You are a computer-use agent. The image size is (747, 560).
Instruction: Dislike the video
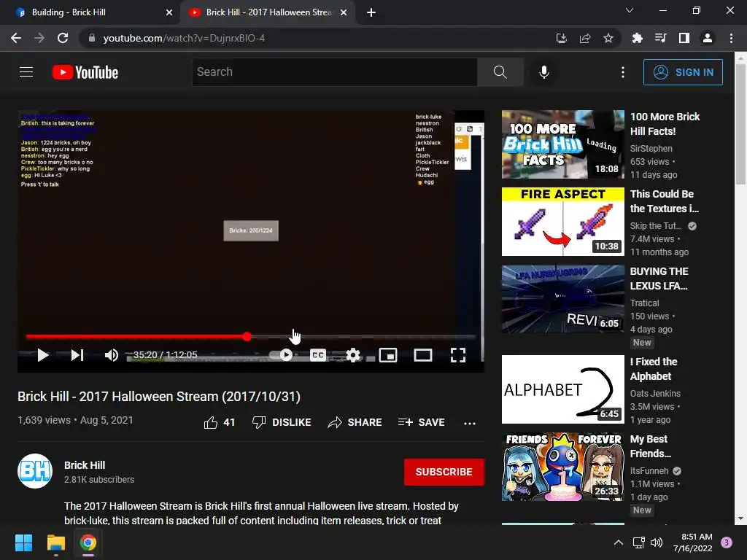click(282, 422)
